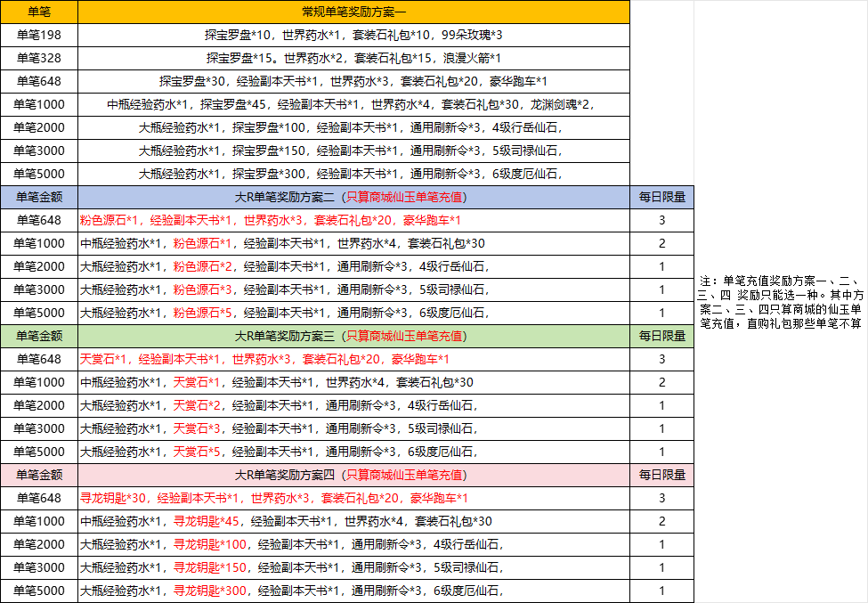The image size is (868, 603).
Task: Select the pink header "大R单笔奖励方案四"
Action: click(x=353, y=475)
